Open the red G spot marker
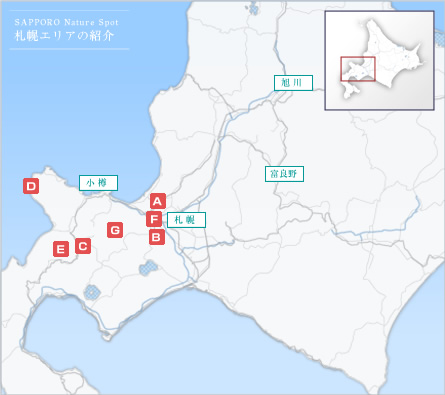445x395 pixels. point(115,230)
